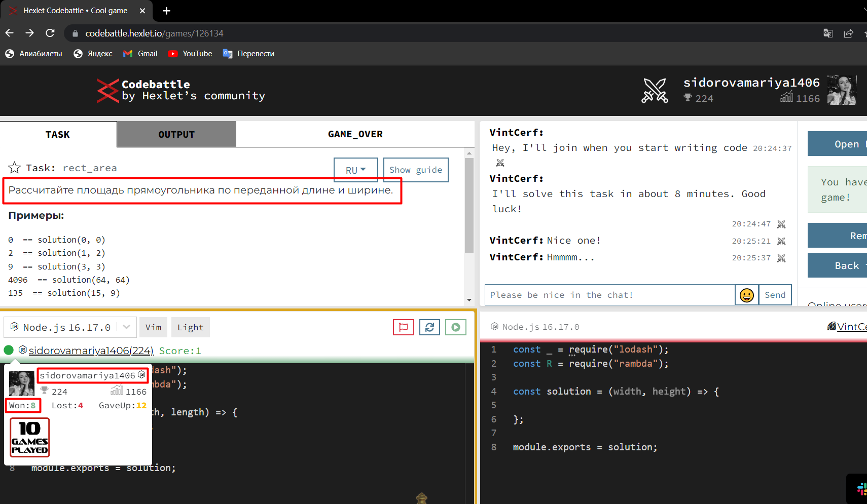The image size is (867, 504).
Task: Reset the editor using the refresh icon
Action: (429, 327)
